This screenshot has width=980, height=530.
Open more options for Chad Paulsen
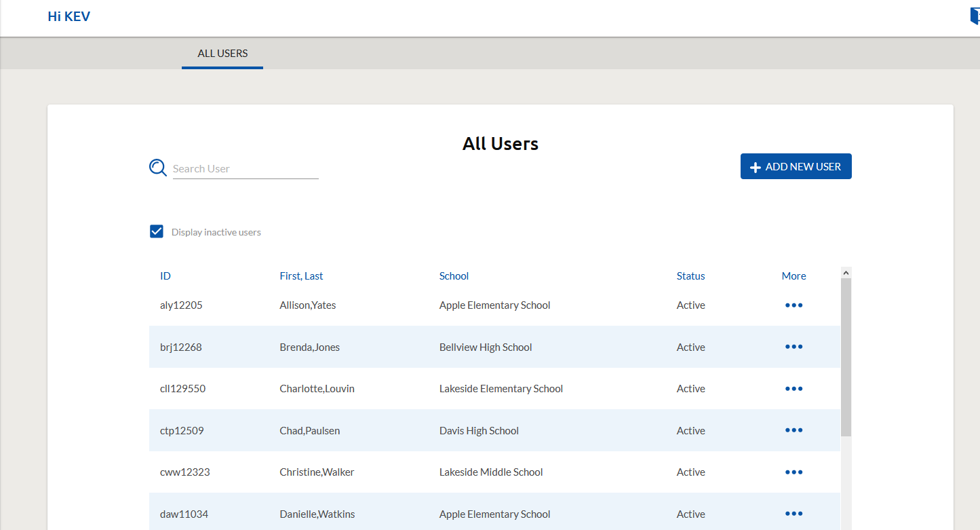(793, 430)
